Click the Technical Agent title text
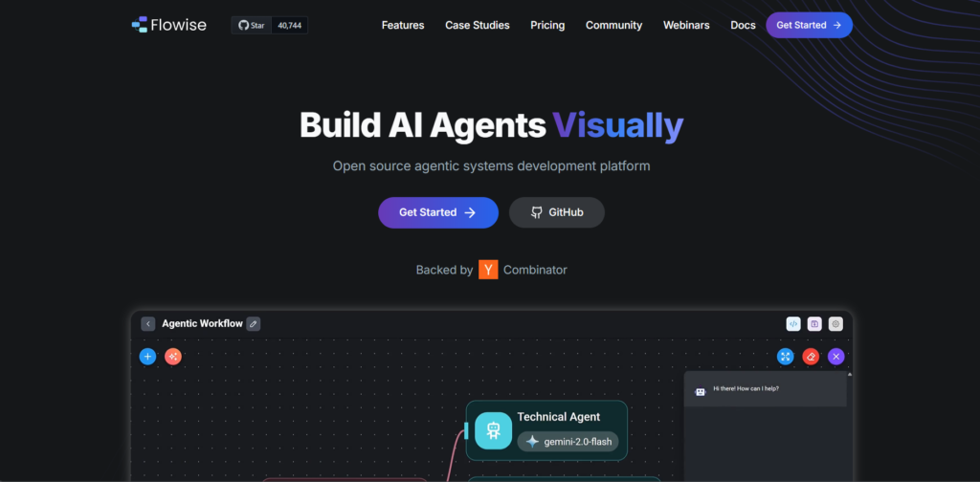980x482 pixels. click(558, 416)
